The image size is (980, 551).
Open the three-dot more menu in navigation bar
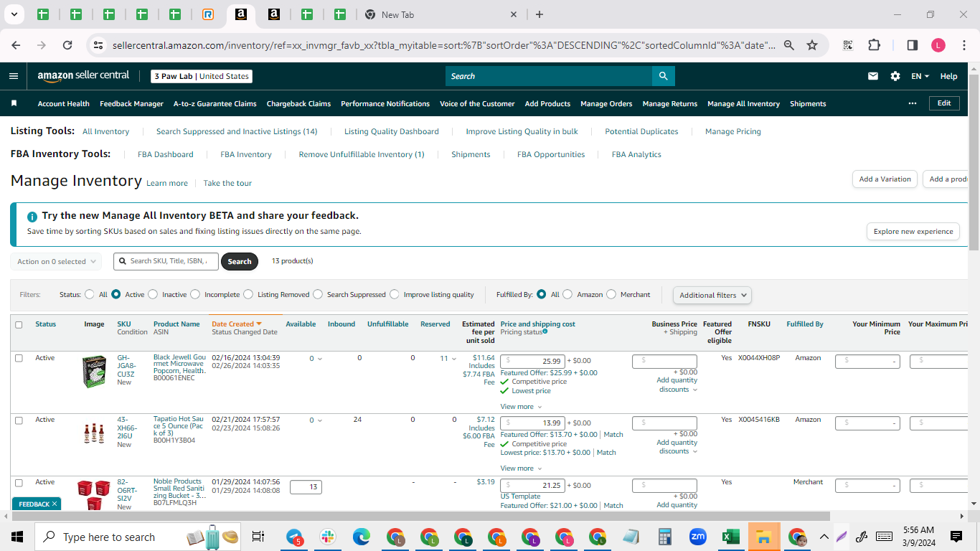pyautogui.click(x=913, y=103)
